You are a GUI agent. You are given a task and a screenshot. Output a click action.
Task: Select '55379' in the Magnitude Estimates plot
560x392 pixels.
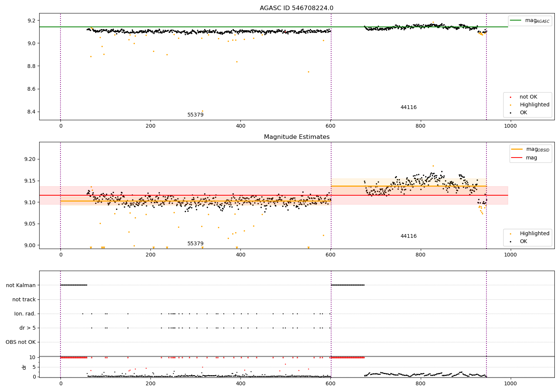point(195,244)
